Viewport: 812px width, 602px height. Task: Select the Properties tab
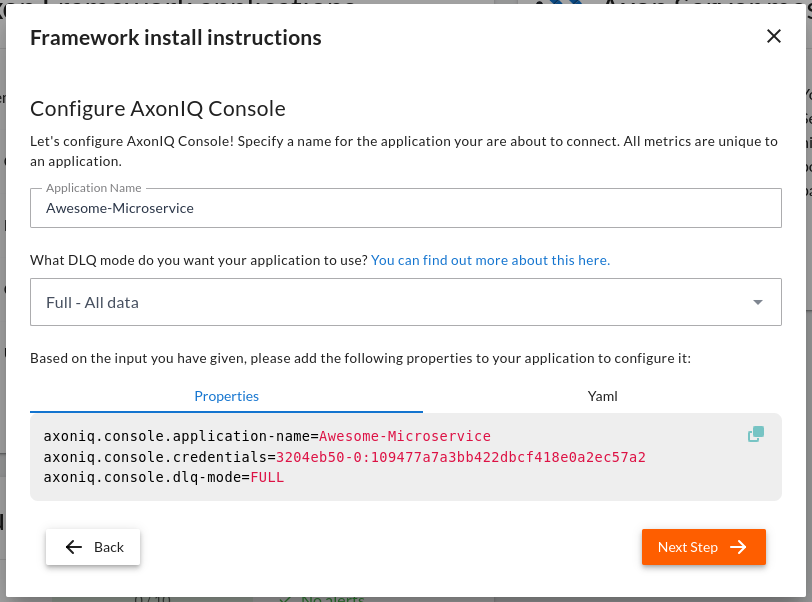(226, 396)
